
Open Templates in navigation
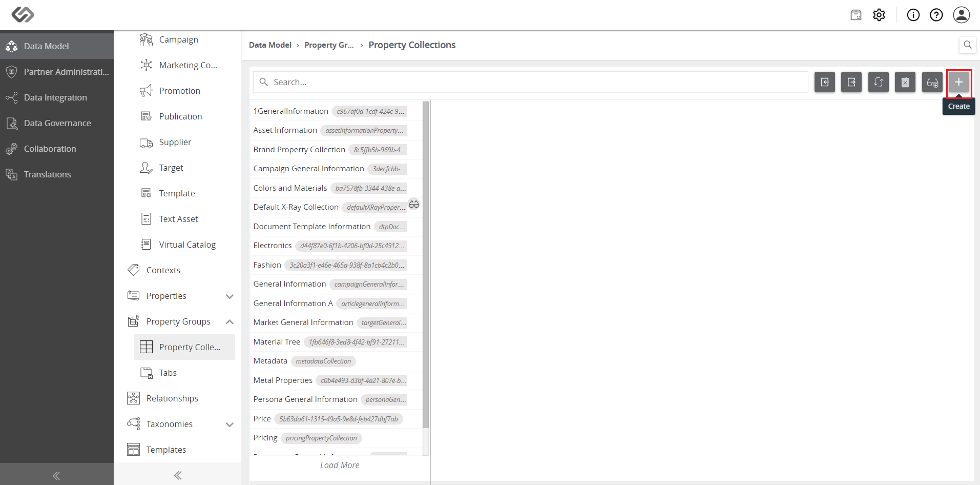[x=178, y=450]
